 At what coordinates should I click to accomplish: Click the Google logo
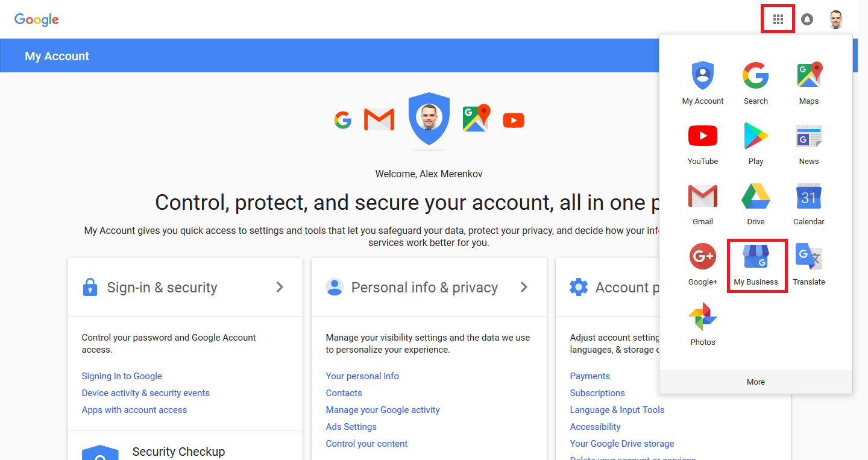[x=37, y=20]
